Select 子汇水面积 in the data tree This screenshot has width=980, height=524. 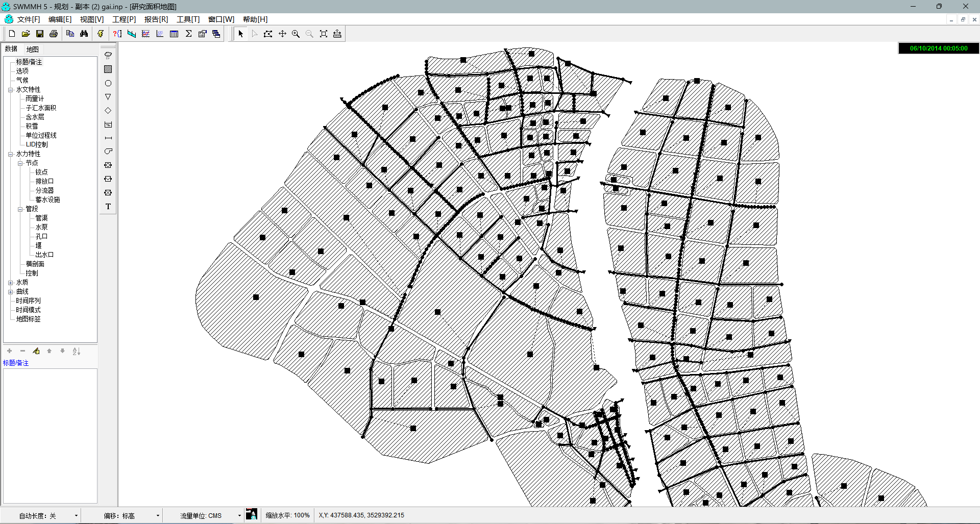41,108
